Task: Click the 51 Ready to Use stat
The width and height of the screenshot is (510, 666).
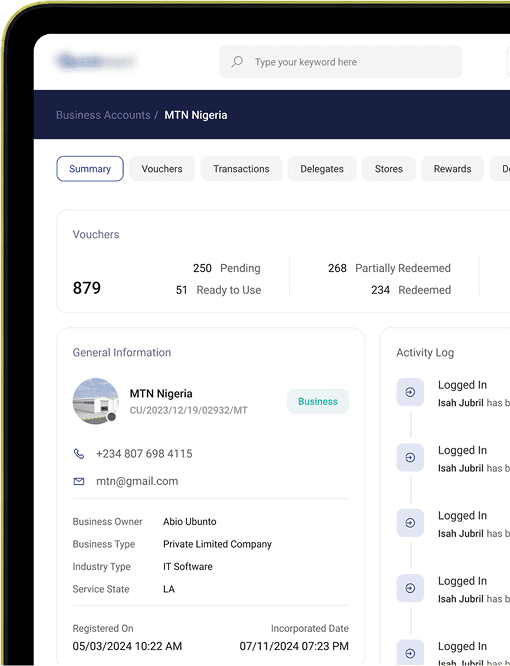Action: (x=218, y=290)
